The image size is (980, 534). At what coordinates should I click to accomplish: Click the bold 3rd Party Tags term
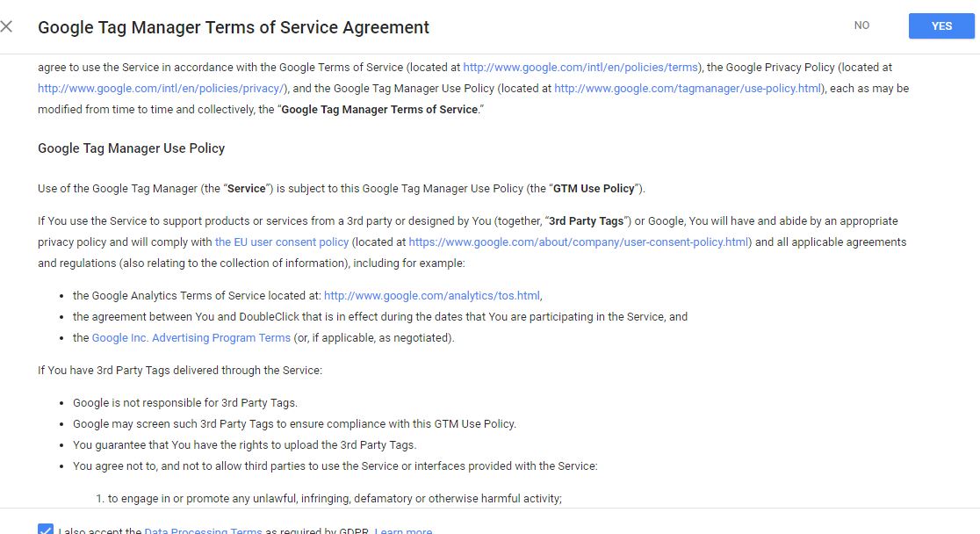pyautogui.click(x=586, y=220)
